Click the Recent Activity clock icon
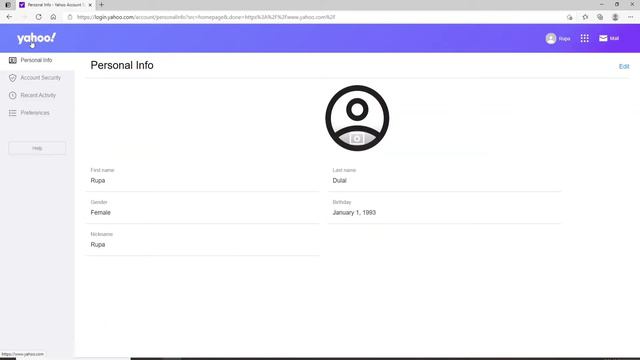Viewport: 640px width, 360px height. pos(13,95)
